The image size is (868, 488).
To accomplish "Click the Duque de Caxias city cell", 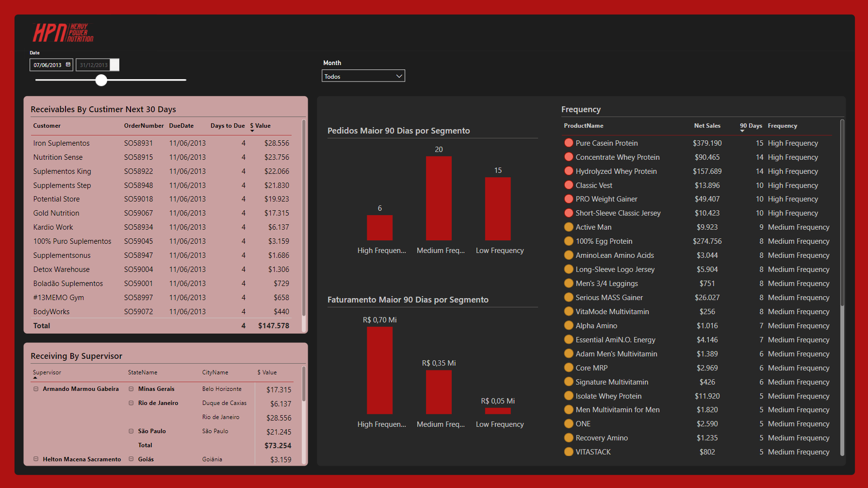I will (224, 403).
